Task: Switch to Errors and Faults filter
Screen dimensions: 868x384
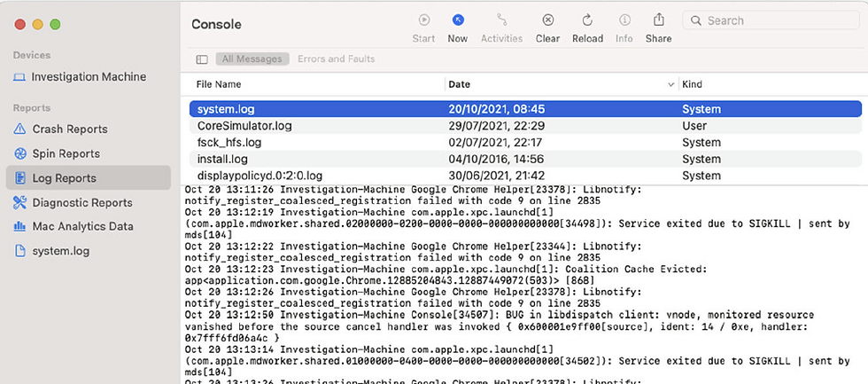Action: point(336,59)
